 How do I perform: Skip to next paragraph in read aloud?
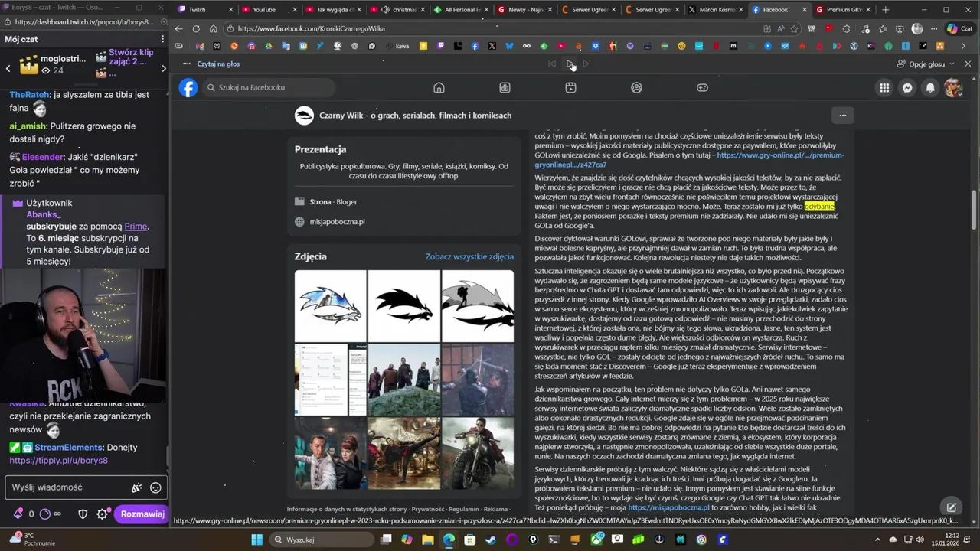(x=586, y=64)
